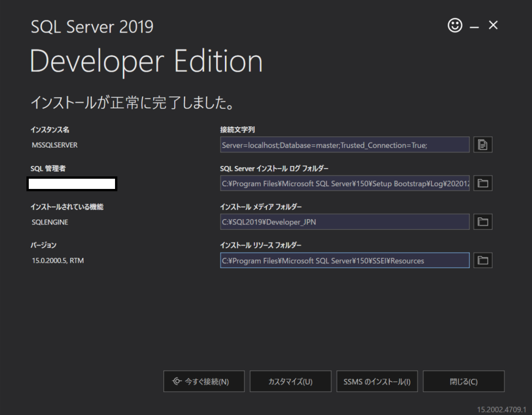Click the インストール メディア フォルダー label
This screenshot has height=415, width=532.
(261, 207)
